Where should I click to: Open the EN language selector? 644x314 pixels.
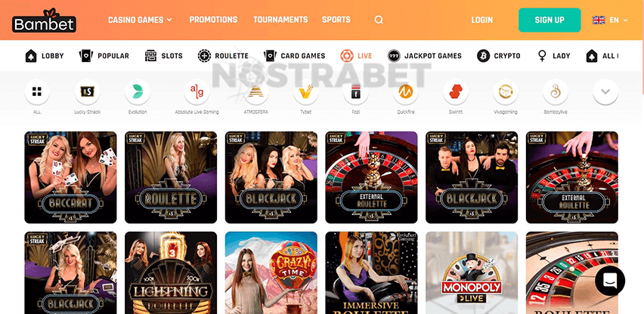tap(610, 20)
